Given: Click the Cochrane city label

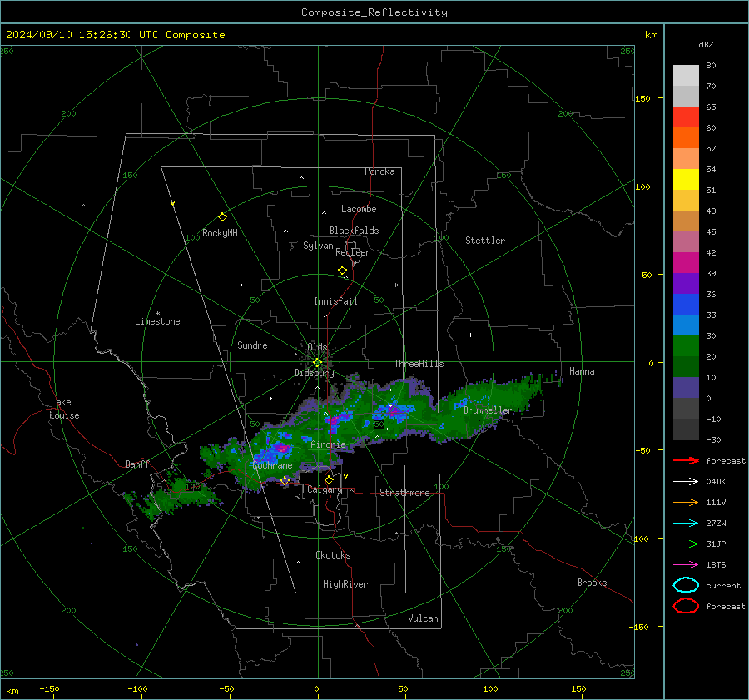Looking at the screenshot, I should click(x=272, y=465).
